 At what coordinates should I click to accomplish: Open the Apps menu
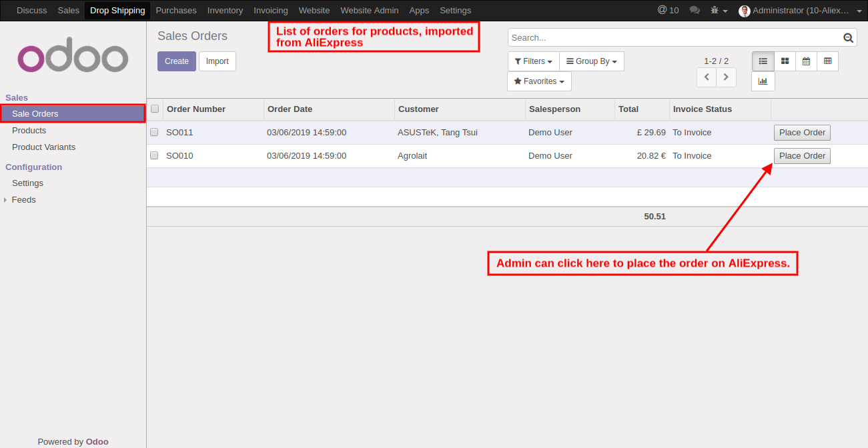point(419,11)
